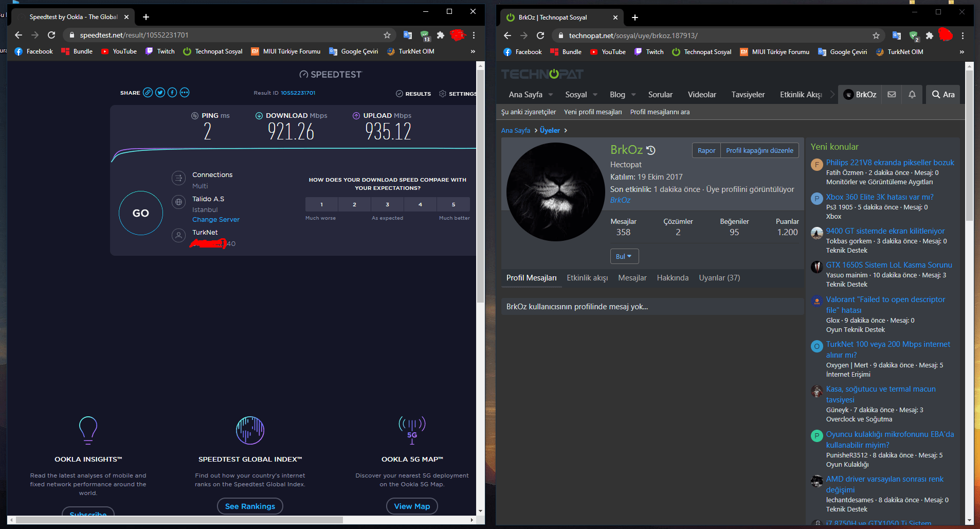Click the Ana Sayfa breadcrumb

coord(516,131)
